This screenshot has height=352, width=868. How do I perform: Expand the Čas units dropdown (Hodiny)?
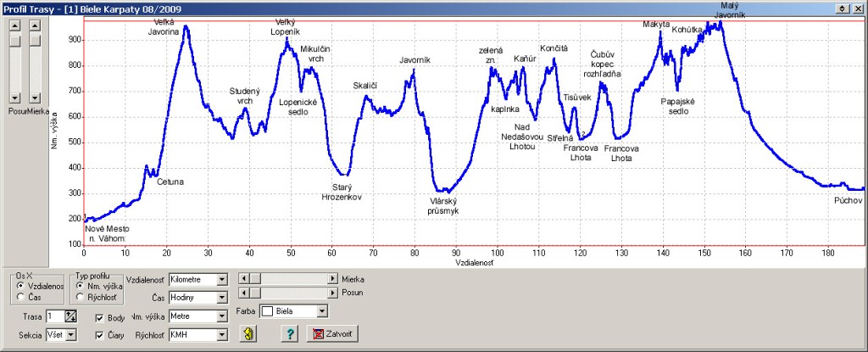(222, 298)
